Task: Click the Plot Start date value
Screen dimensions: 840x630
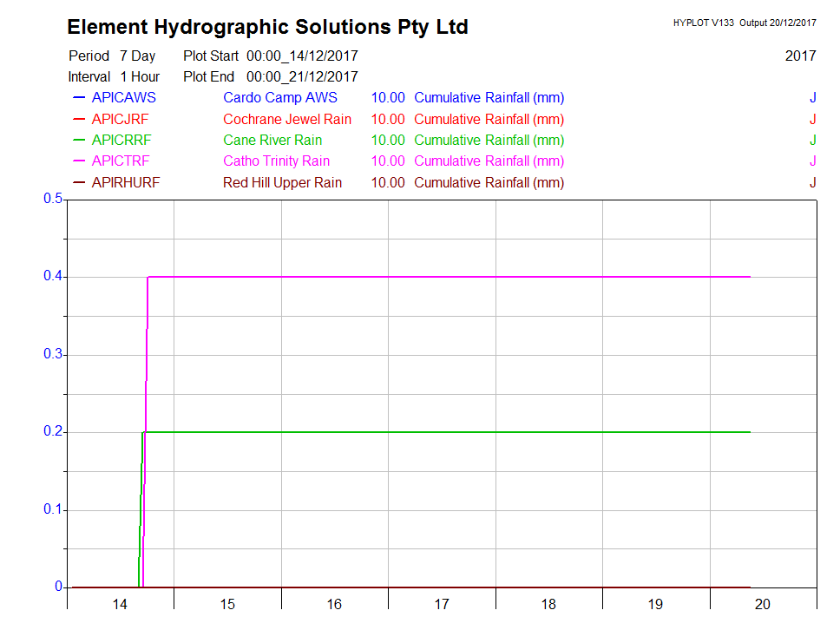Action: 302,56
